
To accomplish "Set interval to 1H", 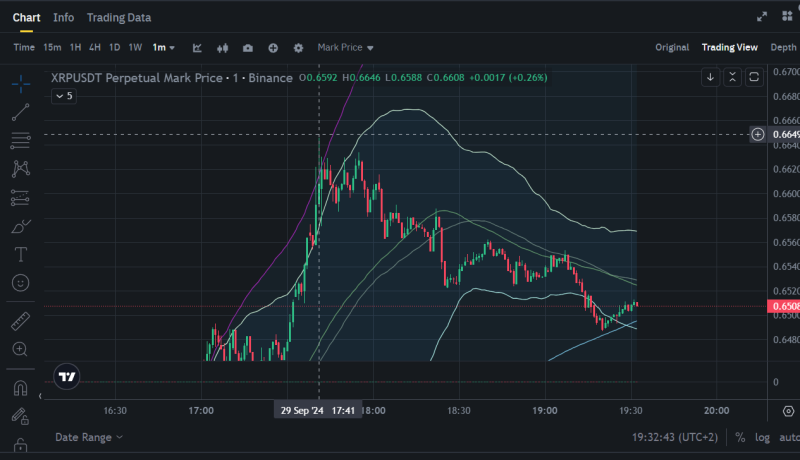I will pyautogui.click(x=76, y=47).
